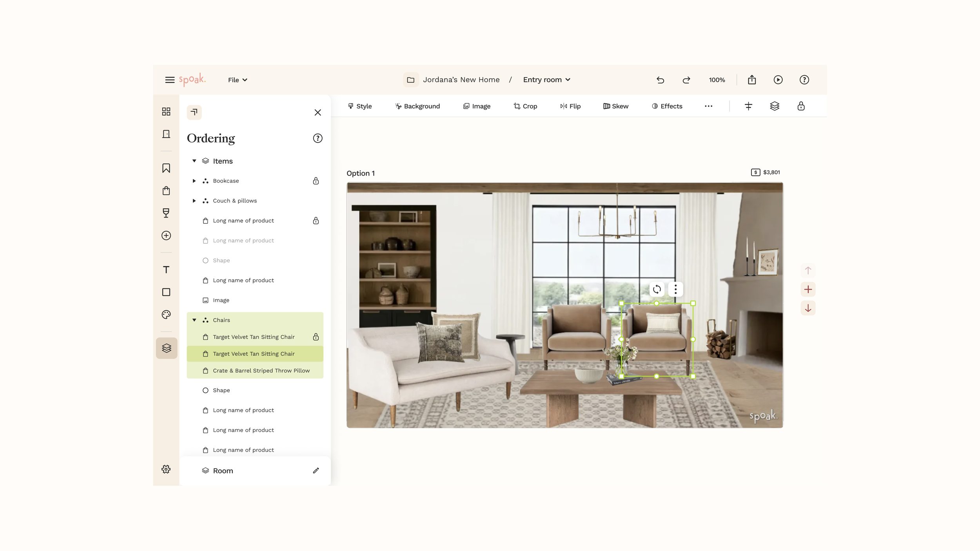980x551 pixels.
Task: Open top bar help question icon
Action: 804,80
